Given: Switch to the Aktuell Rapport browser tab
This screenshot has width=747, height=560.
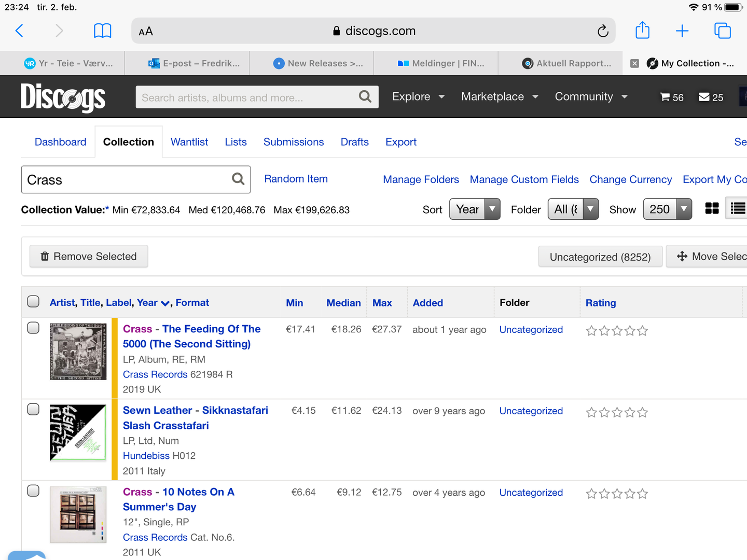Looking at the screenshot, I should tap(561, 63).
